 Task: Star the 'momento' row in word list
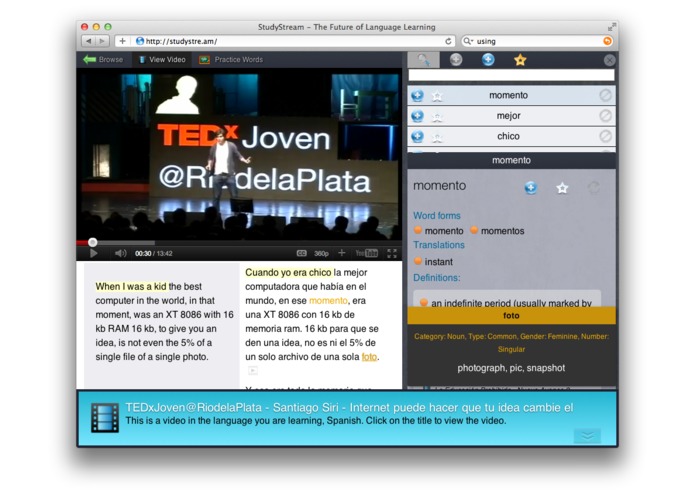[x=437, y=96]
